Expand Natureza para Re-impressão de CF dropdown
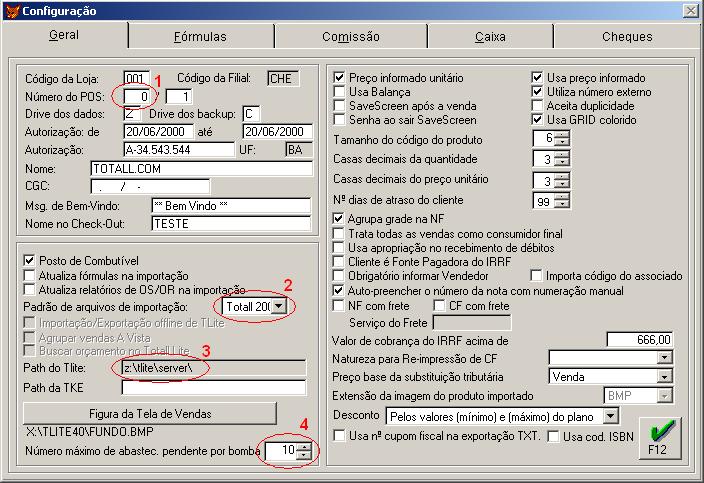This screenshot has height=483, width=704. [x=664, y=358]
